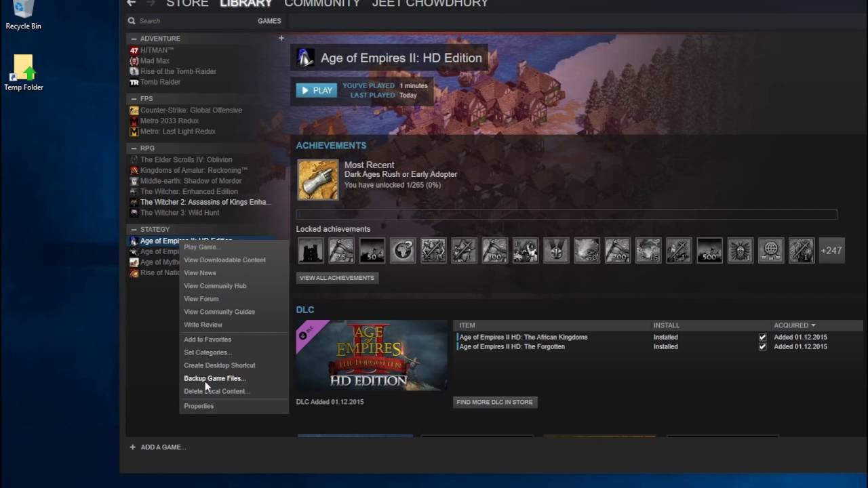Click the Age of Myth... game icon
The height and width of the screenshot is (488, 868).
coord(134,262)
